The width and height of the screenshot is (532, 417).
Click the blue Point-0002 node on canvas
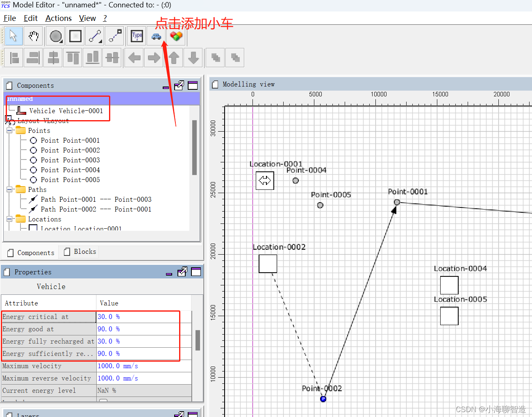323,399
